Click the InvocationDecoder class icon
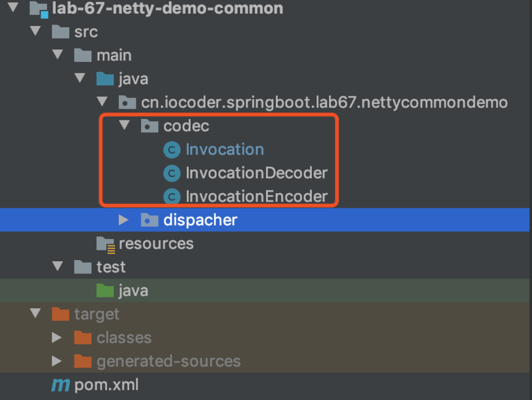Viewport: 532px width, 400px height. coord(172,174)
